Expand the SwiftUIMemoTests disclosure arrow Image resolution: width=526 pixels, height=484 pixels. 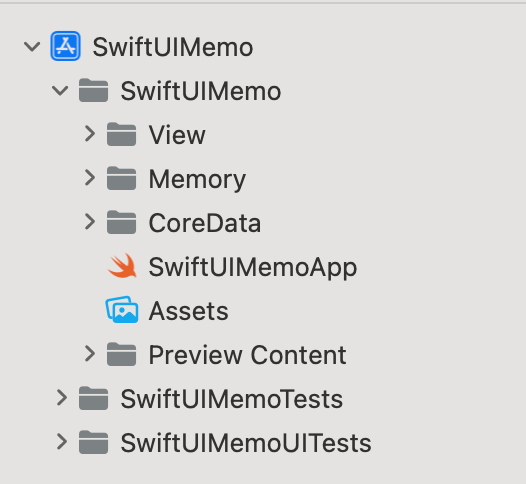coord(62,398)
